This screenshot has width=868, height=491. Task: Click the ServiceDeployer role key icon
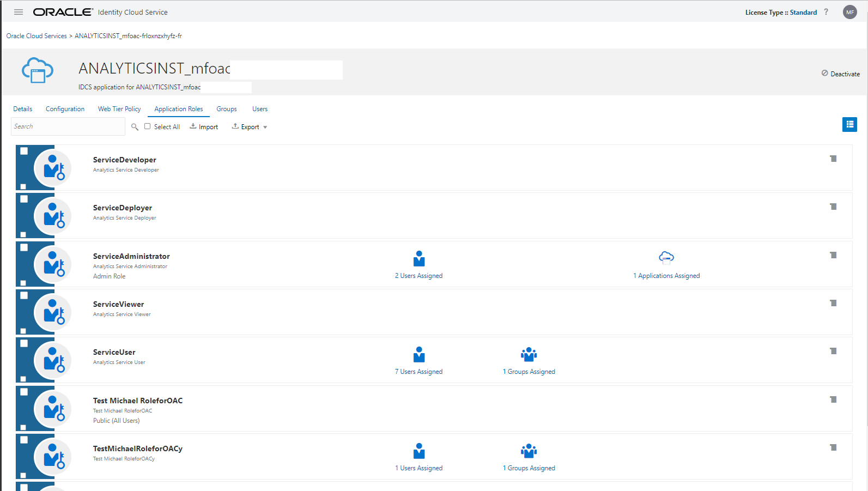click(x=53, y=216)
